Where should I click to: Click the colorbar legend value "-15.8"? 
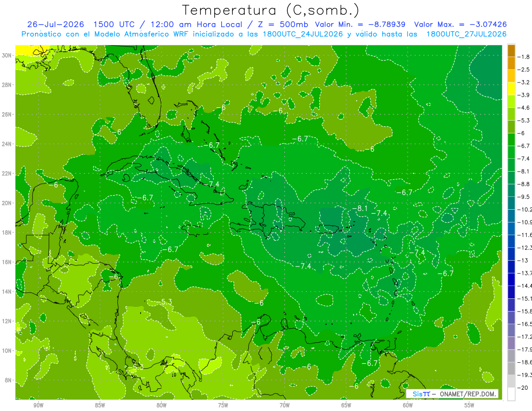point(525,311)
